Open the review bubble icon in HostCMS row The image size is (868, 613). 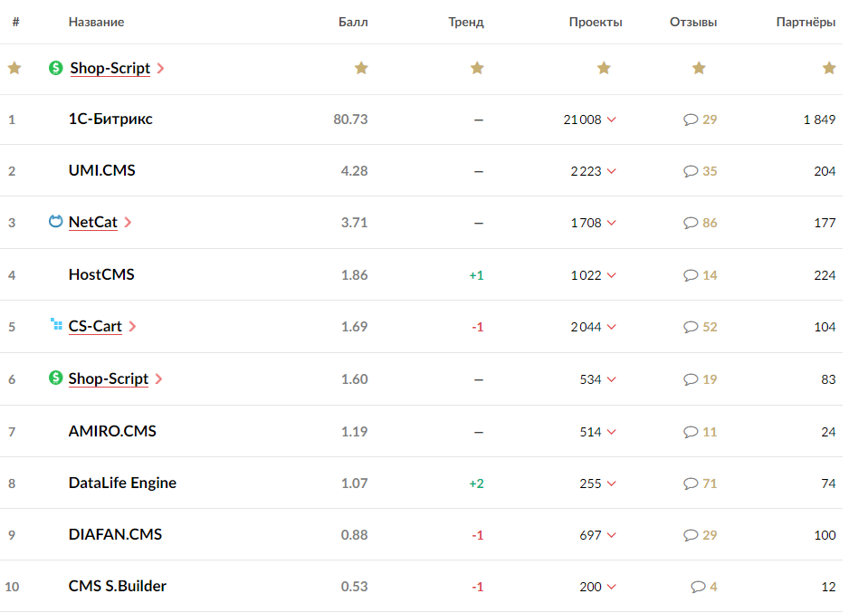[691, 275]
